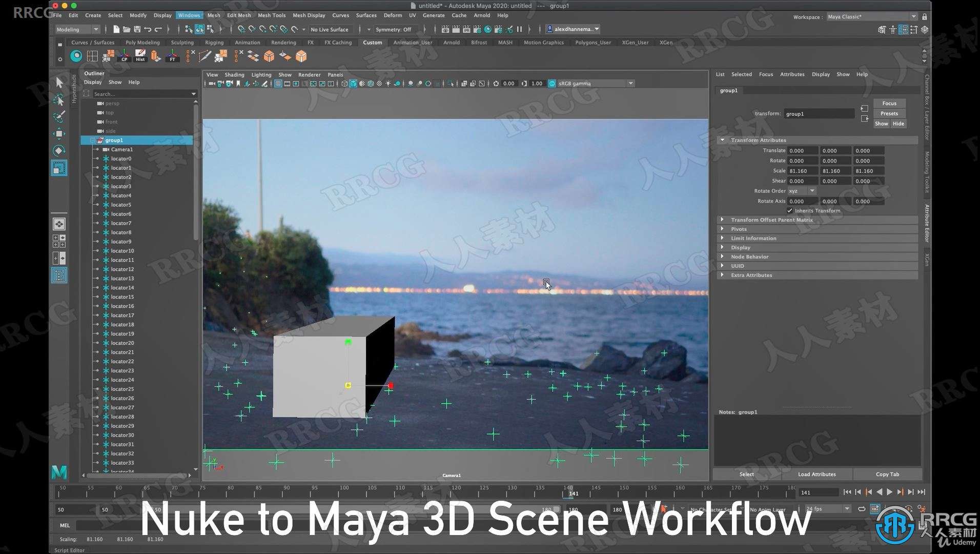Click the time slider frame 141 marker
Viewport: 980px width, 554px height.
pos(568,493)
